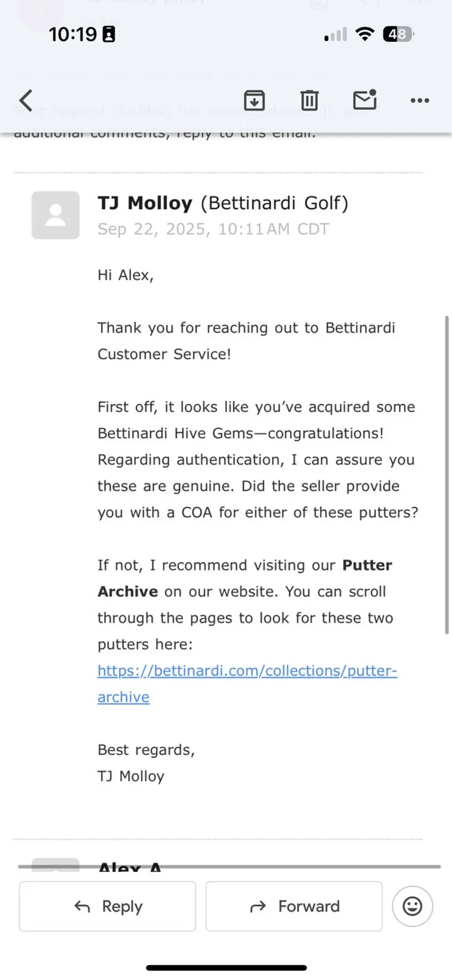
Task: Go back using the left chevron
Action: [26, 100]
